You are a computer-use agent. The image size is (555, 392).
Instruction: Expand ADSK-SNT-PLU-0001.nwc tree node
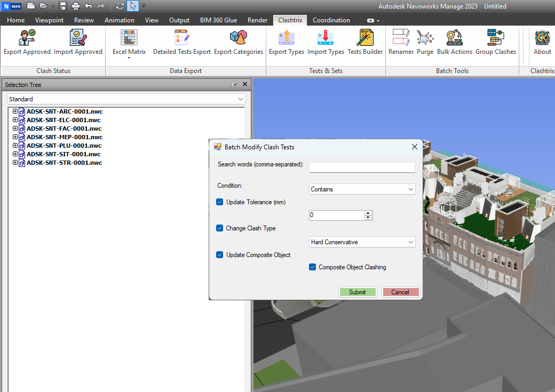[x=15, y=145]
